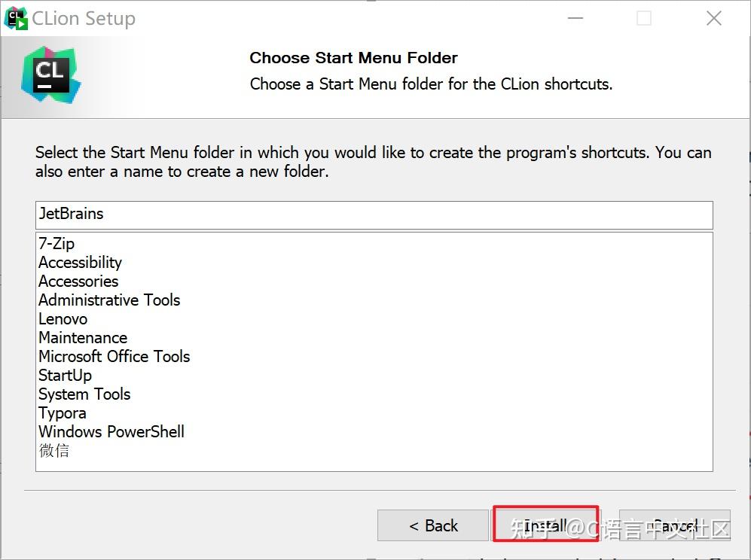Click the JetBrains folder name field
Screen dimensions: 751x560
coord(374,215)
